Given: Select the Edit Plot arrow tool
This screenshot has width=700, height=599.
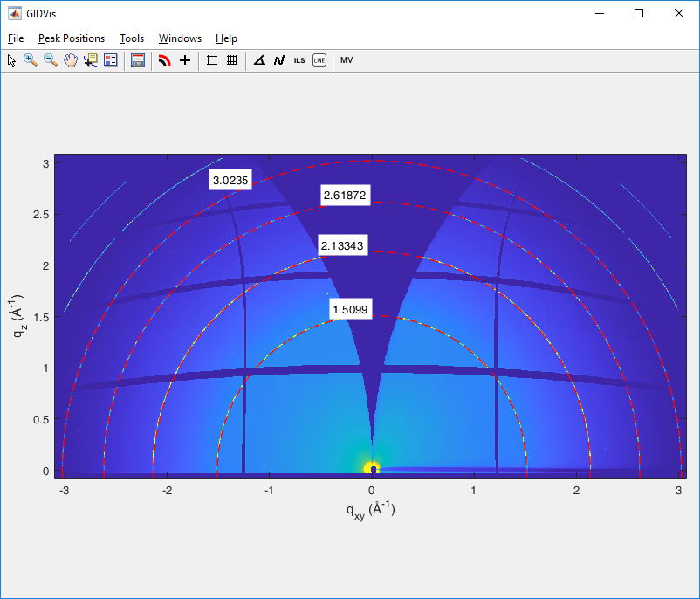Looking at the screenshot, I should 11,60.
